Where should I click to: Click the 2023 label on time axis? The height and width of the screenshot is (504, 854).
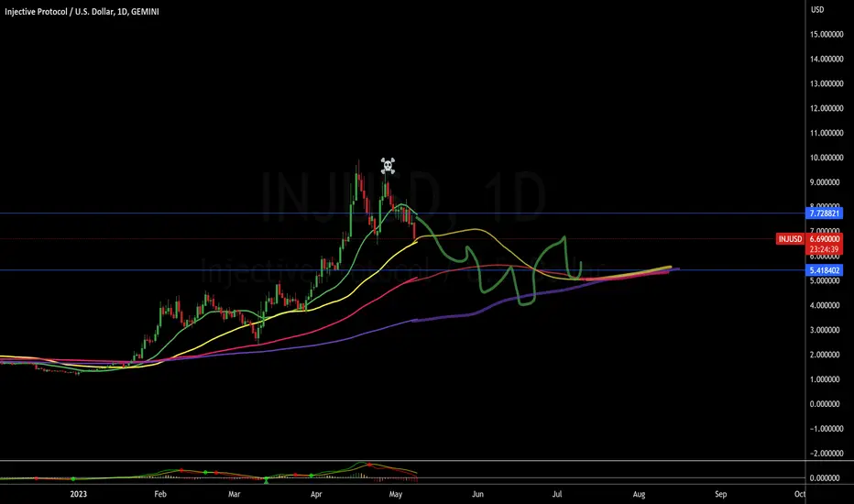click(x=79, y=494)
